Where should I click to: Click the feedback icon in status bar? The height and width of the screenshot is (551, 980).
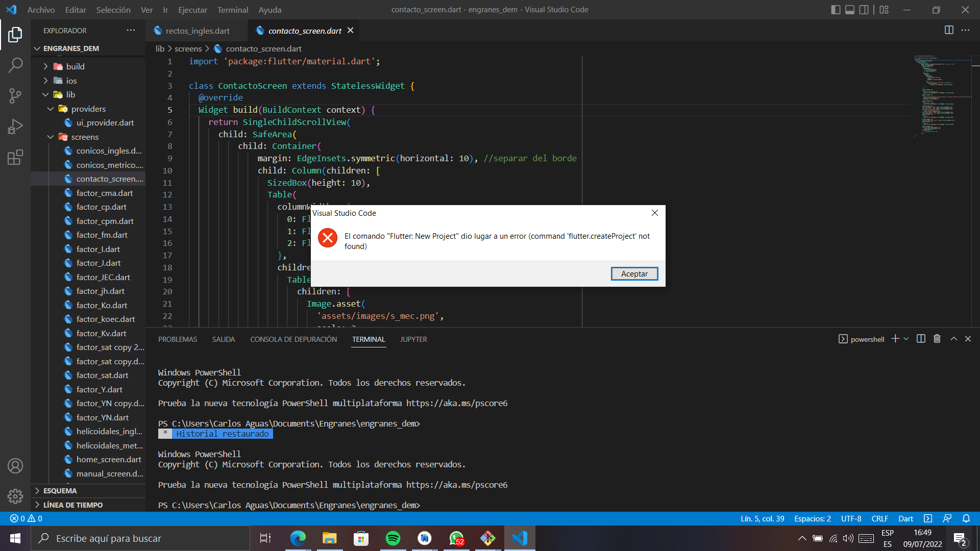click(x=947, y=518)
